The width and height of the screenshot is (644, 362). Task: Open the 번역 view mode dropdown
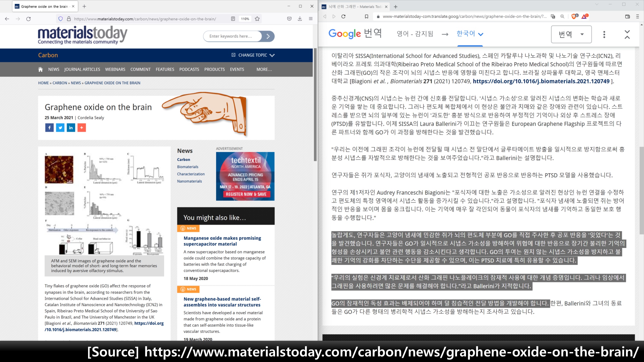[x=571, y=34]
